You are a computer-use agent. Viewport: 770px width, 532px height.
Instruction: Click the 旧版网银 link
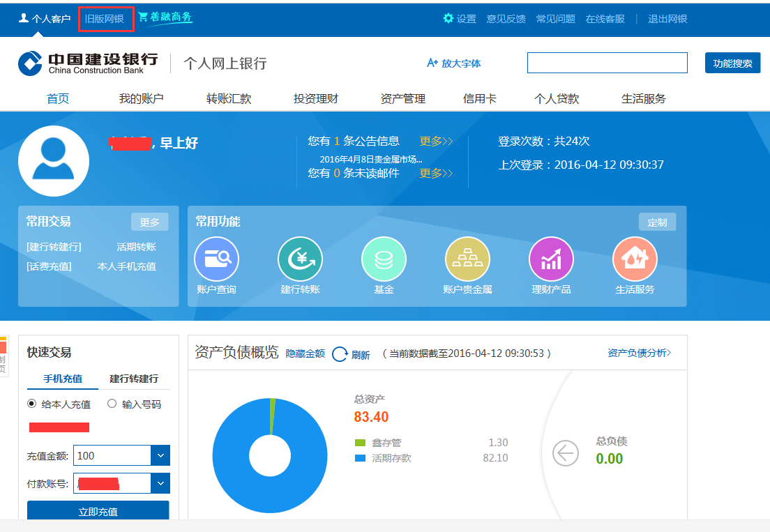(x=105, y=19)
